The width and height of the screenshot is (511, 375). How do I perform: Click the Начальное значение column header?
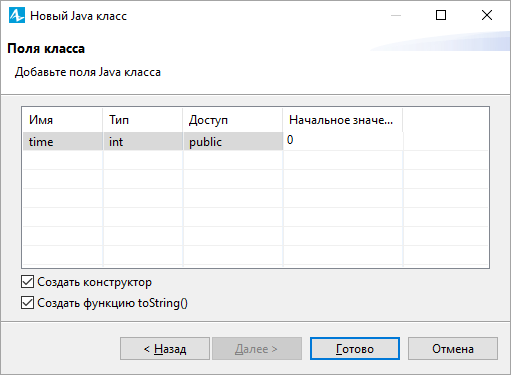coord(343,120)
